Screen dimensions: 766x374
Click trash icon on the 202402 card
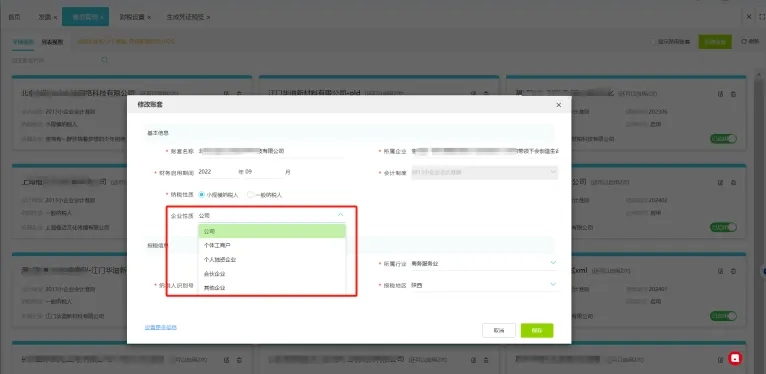pos(733,182)
